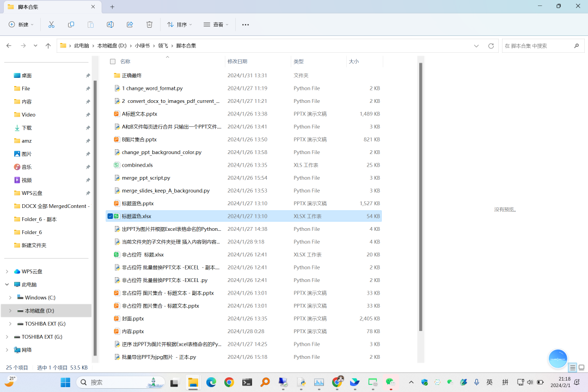Select the 封面.pptx file
The width and height of the screenshot is (588, 392).
pyautogui.click(x=244, y=318)
